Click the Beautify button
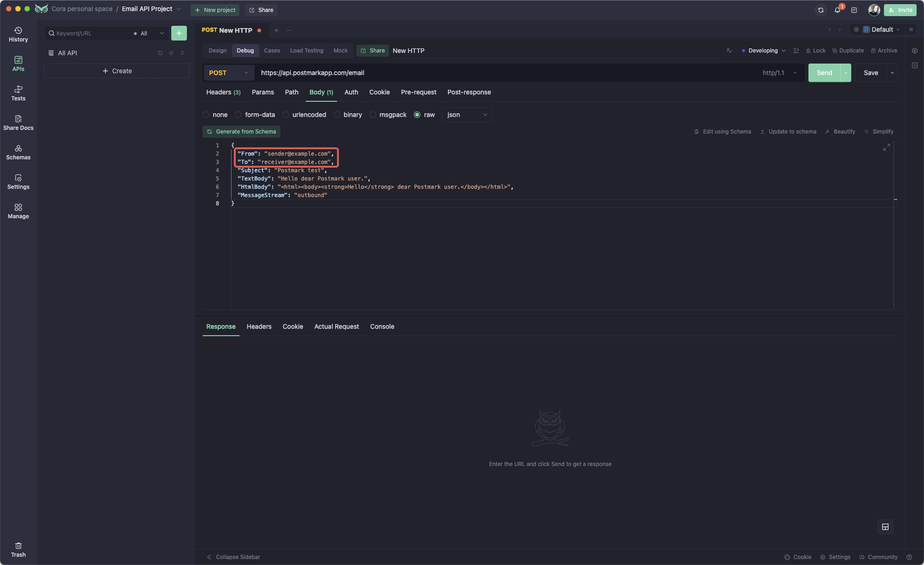Screen dimensions: 924x565 coord(840,132)
